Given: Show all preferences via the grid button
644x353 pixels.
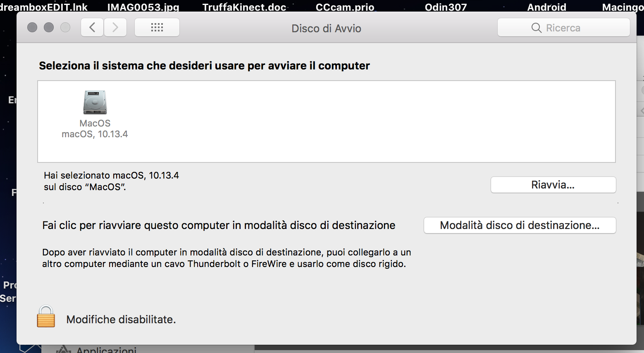Looking at the screenshot, I should pos(157,28).
